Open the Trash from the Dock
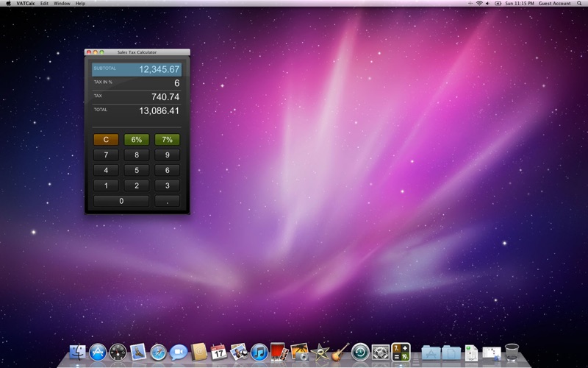The height and width of the screenshot is (368, 588). [512, 353]
